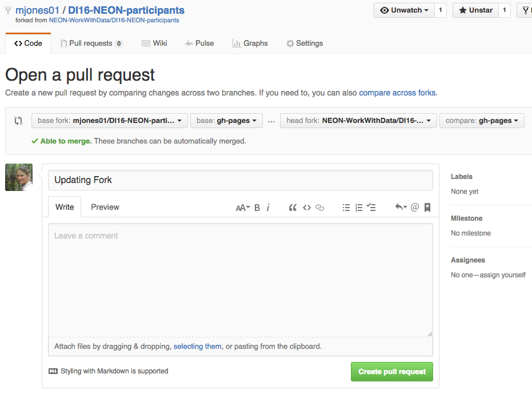Screen dimensions: 532x394
Task: Open the base fork dropdown
Action: [x=110, y=121]
